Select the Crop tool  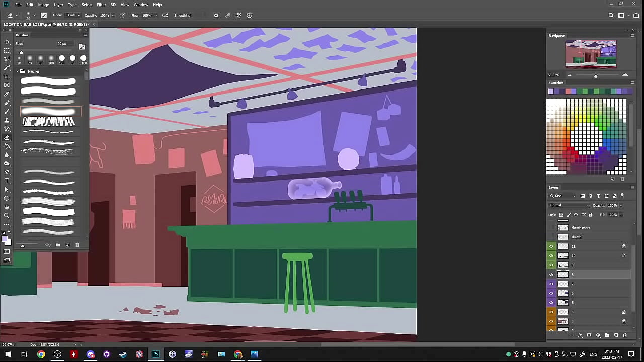tap(7, 76)
